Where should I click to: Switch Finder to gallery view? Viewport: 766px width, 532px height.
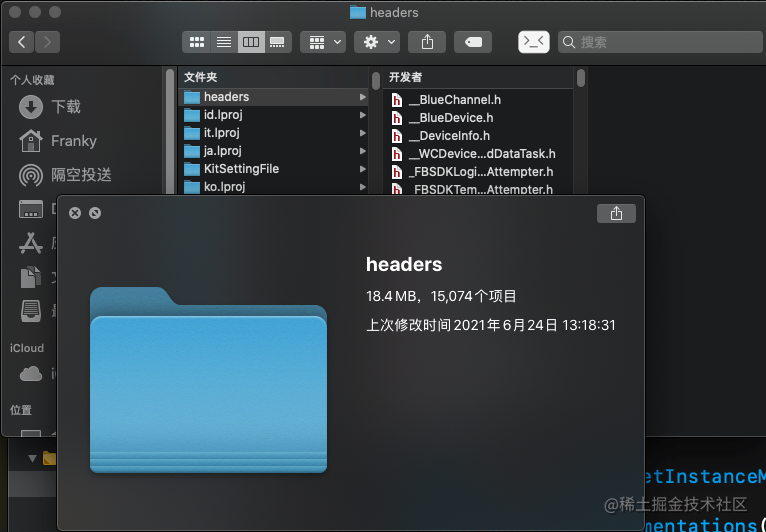pyautogui.click(x=278, y=42)
